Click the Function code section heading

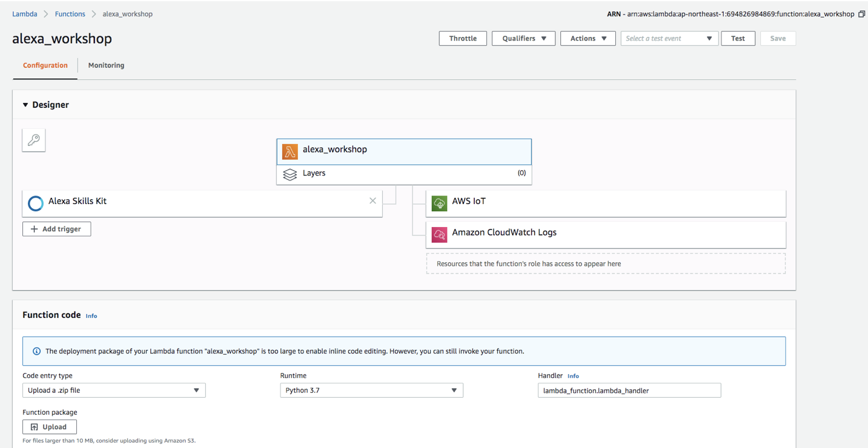51,315
